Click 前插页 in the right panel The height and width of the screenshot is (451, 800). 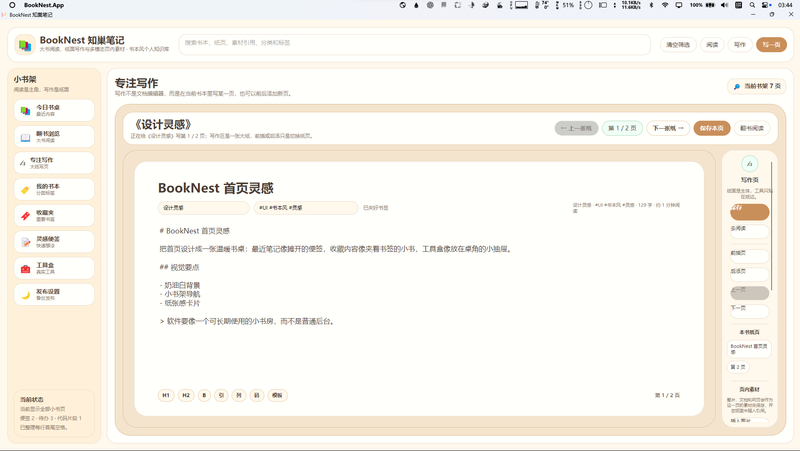click(749, 255)
